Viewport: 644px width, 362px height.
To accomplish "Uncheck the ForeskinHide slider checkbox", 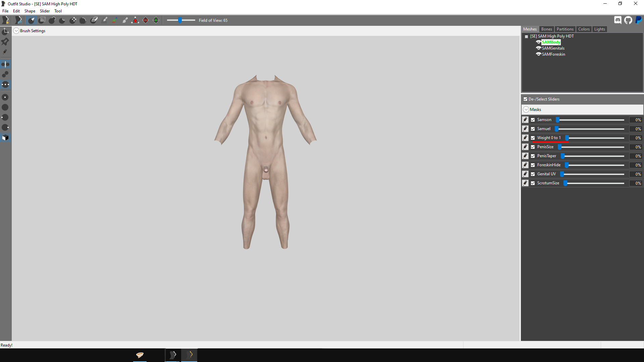I will (533, 165).
